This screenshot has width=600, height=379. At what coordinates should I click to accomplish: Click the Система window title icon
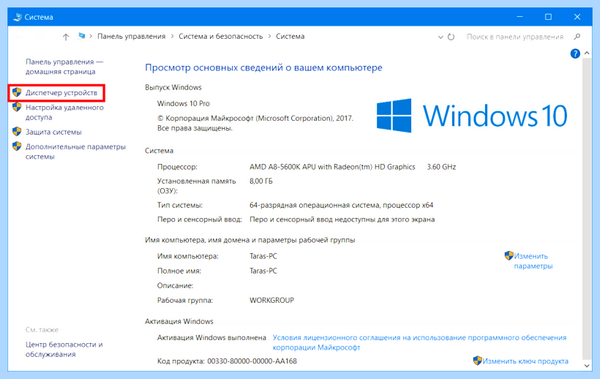pos(17,17)
